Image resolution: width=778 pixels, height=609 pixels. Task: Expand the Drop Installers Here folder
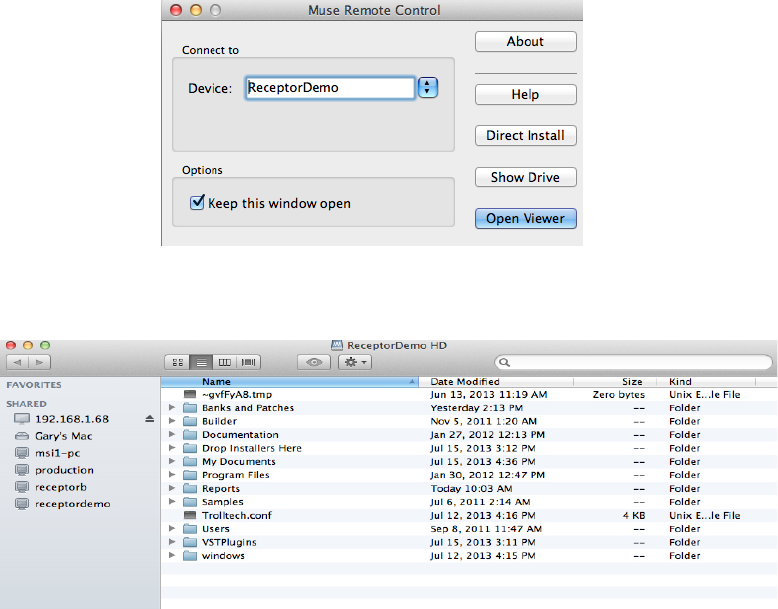point(172,448)
